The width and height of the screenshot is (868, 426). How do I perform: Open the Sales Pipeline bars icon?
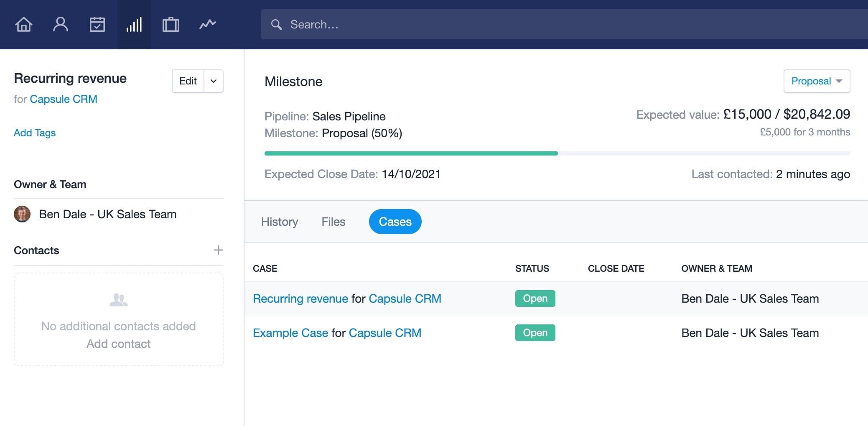tap(134, 24)
